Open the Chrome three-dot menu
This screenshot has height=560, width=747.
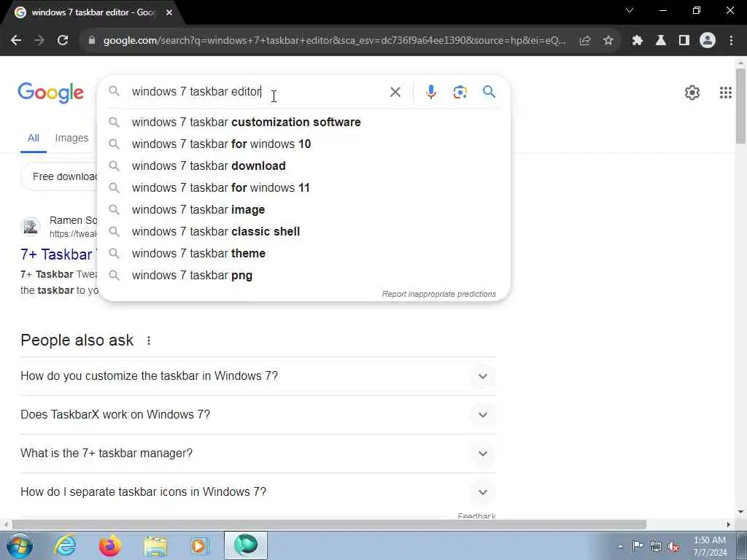(x=731, y=41)
